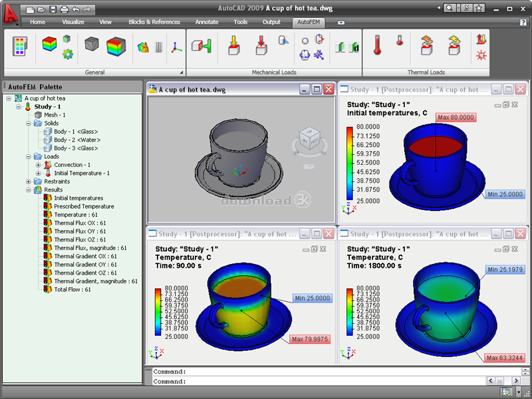Click the 'Max 80.0000' label in postprocessor
The height and width of the screenshot is (399, 532).
(x=456, y=118)
